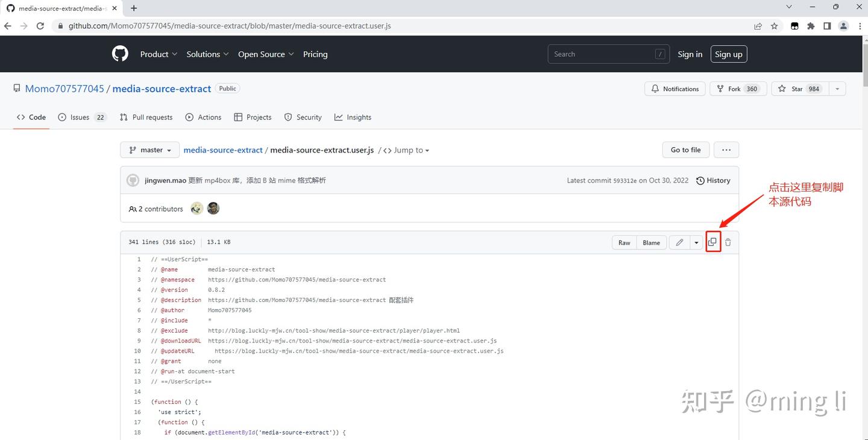Expand the master branch dropdown

click(x=150, y=150)
